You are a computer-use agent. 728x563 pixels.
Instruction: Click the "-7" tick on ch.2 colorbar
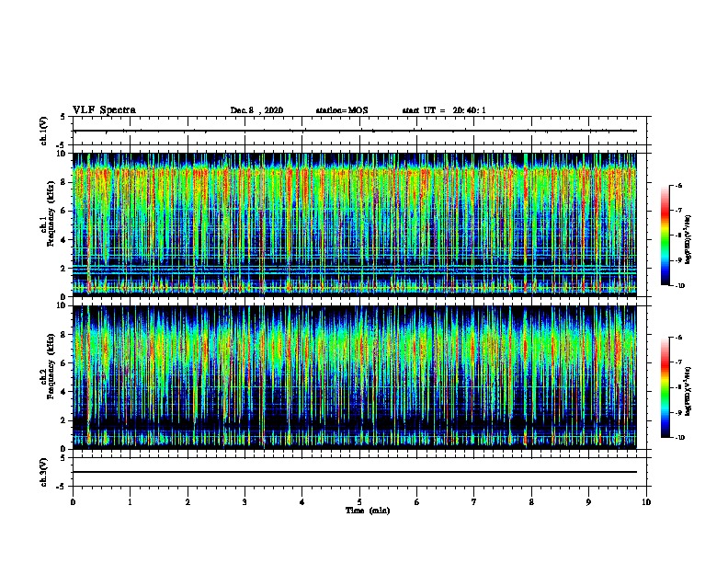tap(678, 362)
